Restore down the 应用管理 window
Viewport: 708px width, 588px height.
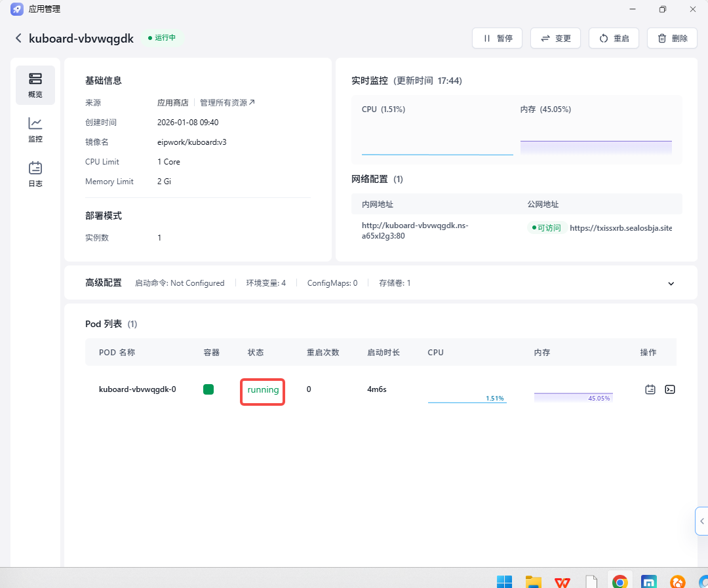[x=662, y=9]
